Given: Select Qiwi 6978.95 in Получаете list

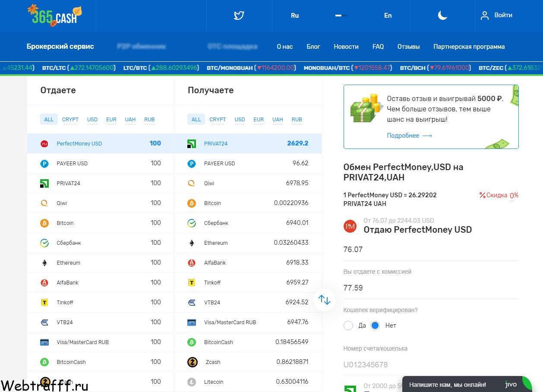Looking at the screenshot, I should pyautogui.click(x=248, y=183).
